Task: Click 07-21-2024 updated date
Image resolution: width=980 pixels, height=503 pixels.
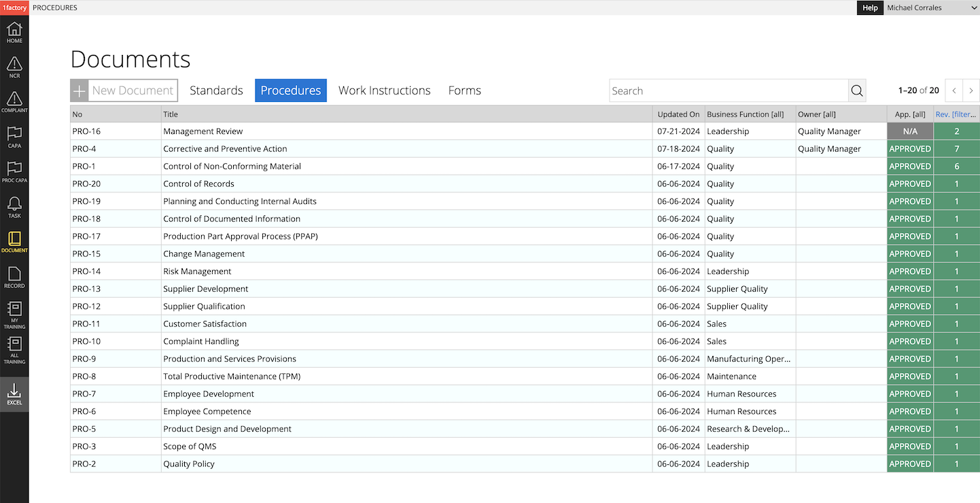Action: click(x=678, y=131)
